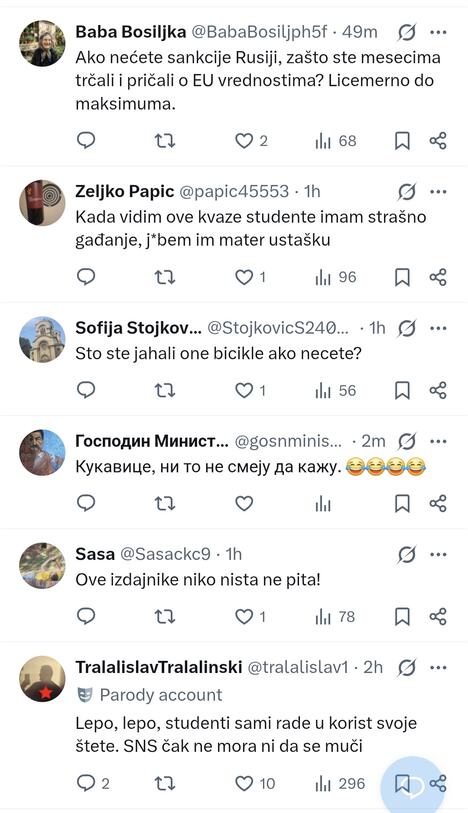Open more options for Baba Bosiljka's tweet
This screenshot has width=468, height=813.
pos(438,32)
